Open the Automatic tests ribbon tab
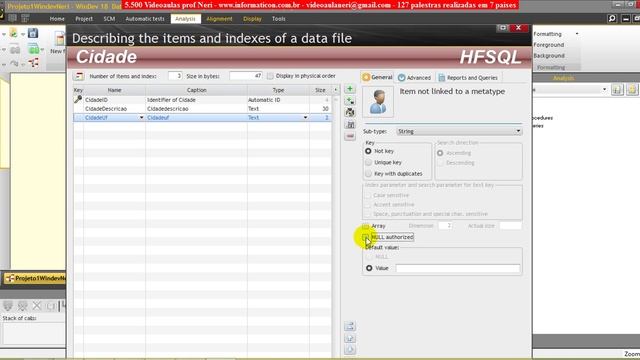This screenshot has width=640, height=360. pos(145,19)
